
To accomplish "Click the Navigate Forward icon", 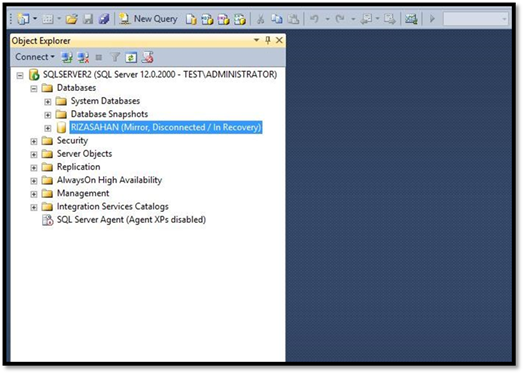I will [x=389, y=19].
